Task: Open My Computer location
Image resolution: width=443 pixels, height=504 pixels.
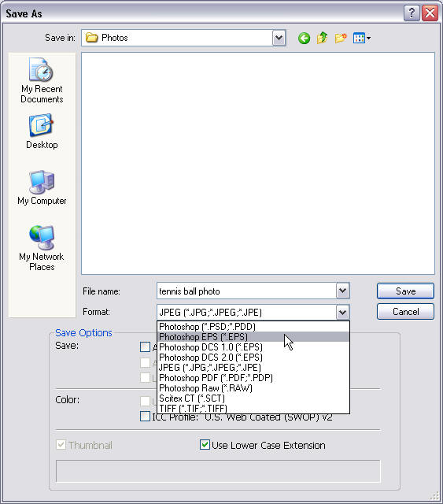Action: point(42,187)
